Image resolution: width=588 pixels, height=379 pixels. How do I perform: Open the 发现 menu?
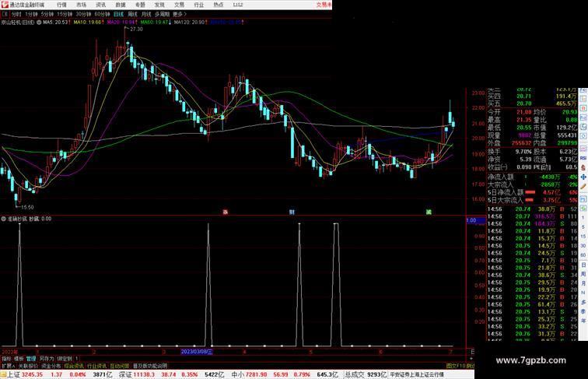(x=159, y=5)
